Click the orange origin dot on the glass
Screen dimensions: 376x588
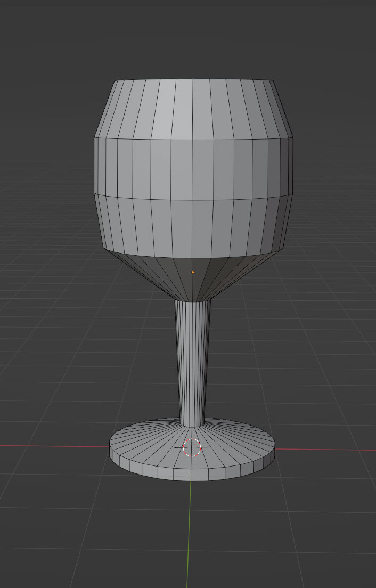point(193,272)
